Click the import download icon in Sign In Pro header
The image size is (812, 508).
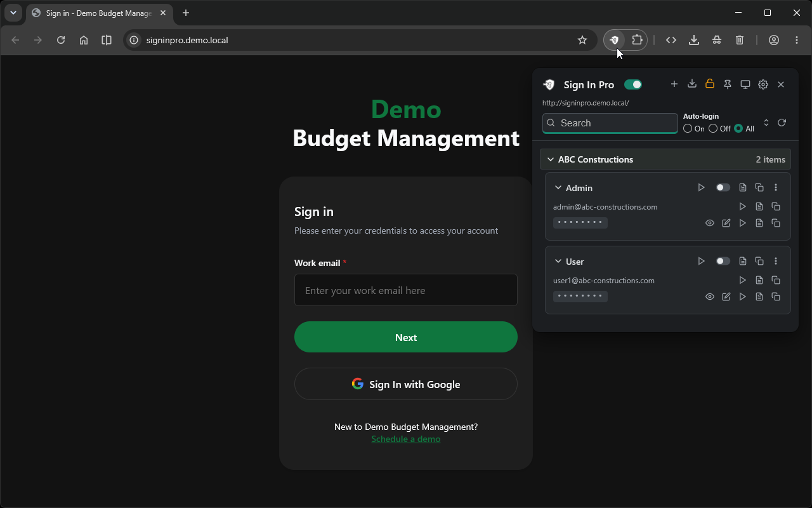coord(692,84)
